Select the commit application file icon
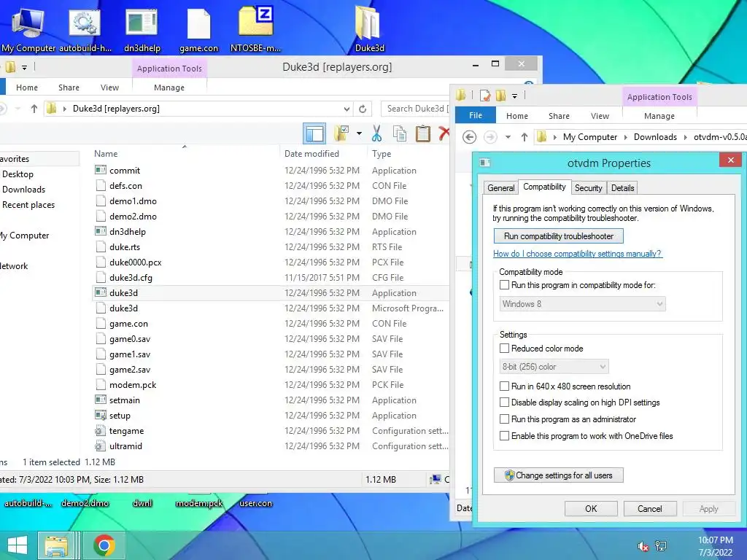This screenshot has width=747, height=560. point(101,170)
